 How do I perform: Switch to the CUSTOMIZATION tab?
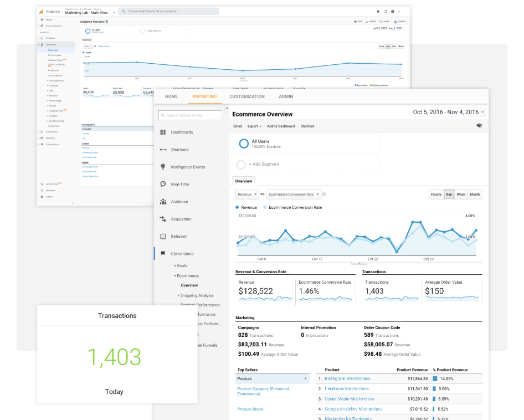(247, 96)
